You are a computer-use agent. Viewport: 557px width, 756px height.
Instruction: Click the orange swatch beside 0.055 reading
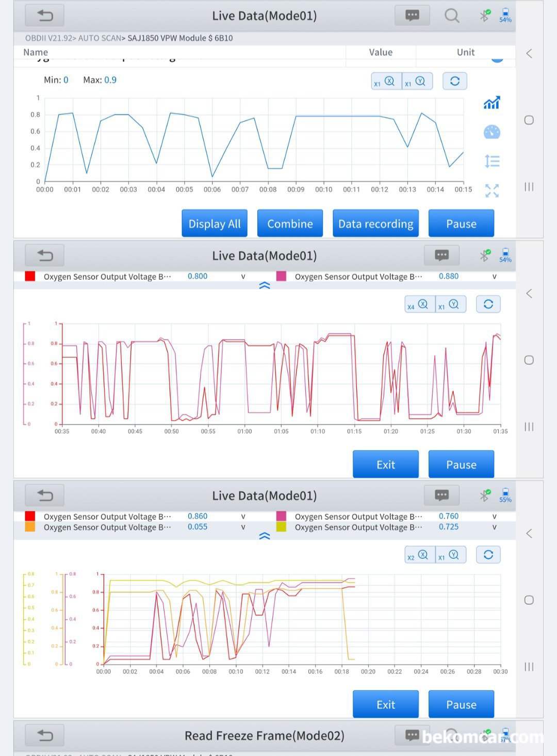[x=30, y=527]
